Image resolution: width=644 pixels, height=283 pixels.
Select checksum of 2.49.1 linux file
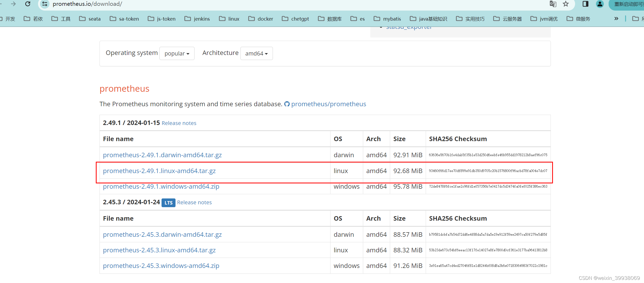(x=488, y=171)
